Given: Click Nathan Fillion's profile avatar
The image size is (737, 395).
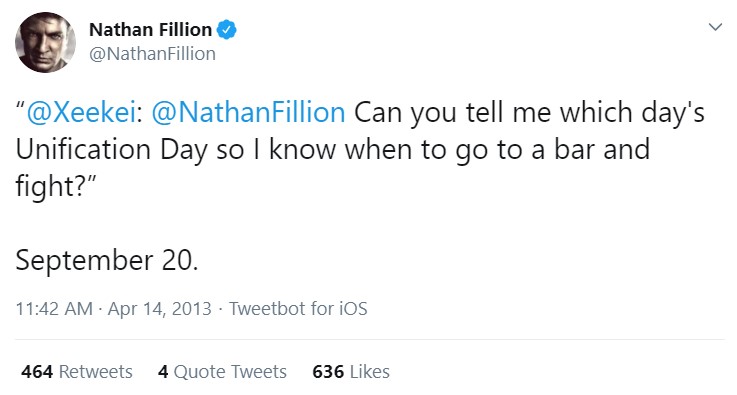Looking at the screenshot, I should [x=45, y=42].
